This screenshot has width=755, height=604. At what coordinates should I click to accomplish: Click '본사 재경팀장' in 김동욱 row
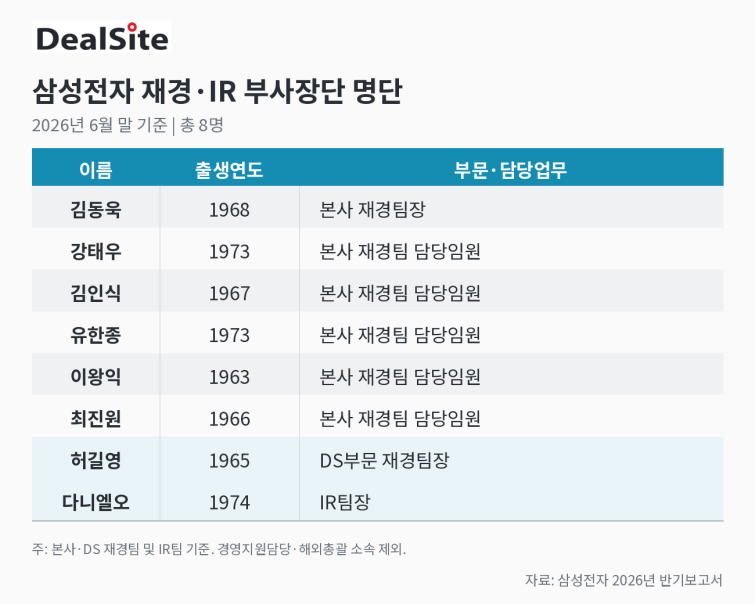(373, 210)
